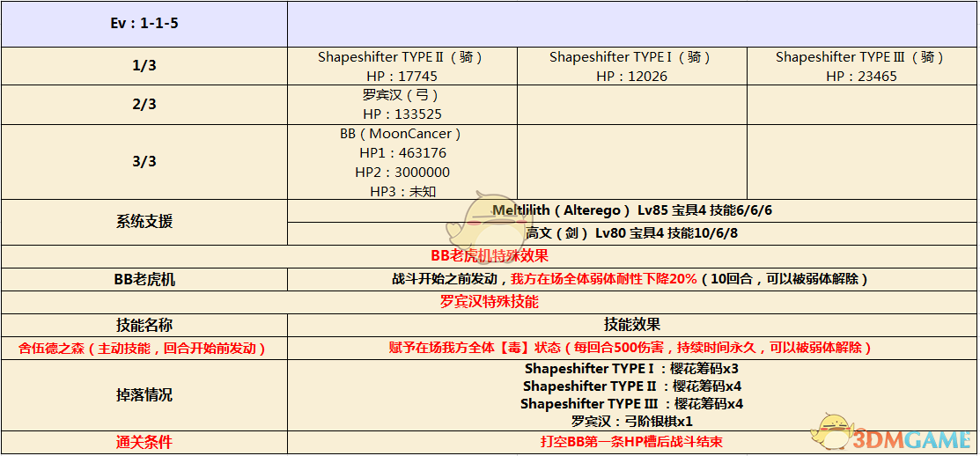Select the '2/3' wave row label

click(144, 105)
